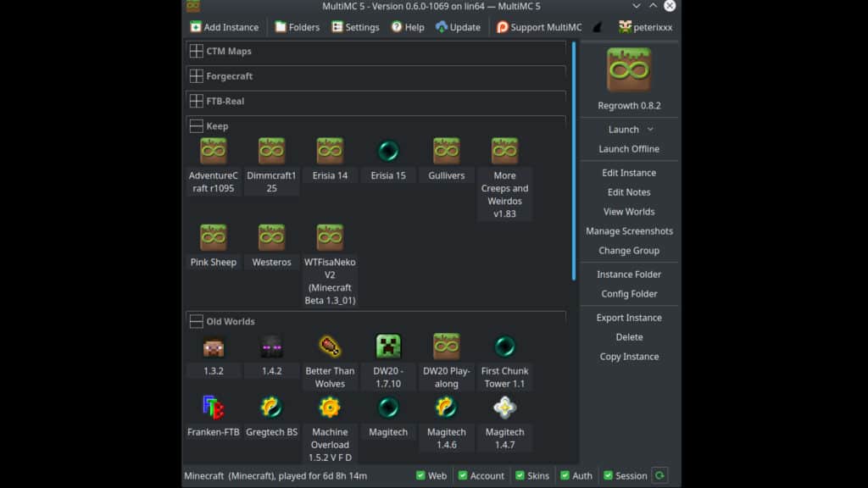Select the Gullivers instance icon
The height and width of the screenshot is (488, 868).
point(446,151)
